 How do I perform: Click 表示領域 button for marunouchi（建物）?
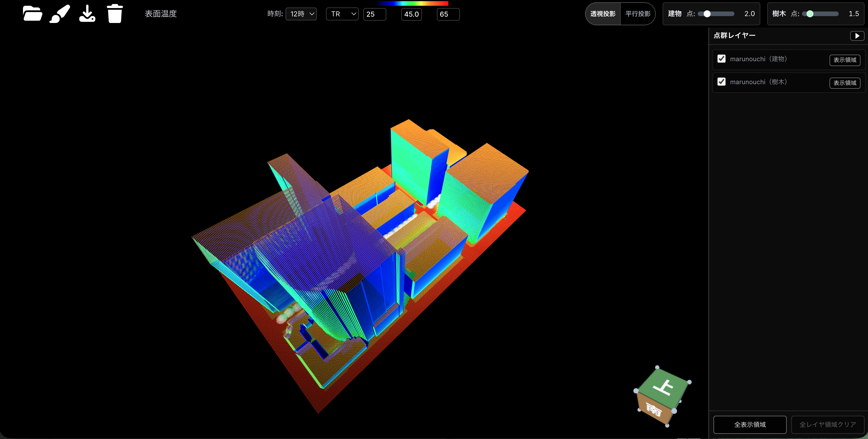pyautogui.click(x=845, y=60)
